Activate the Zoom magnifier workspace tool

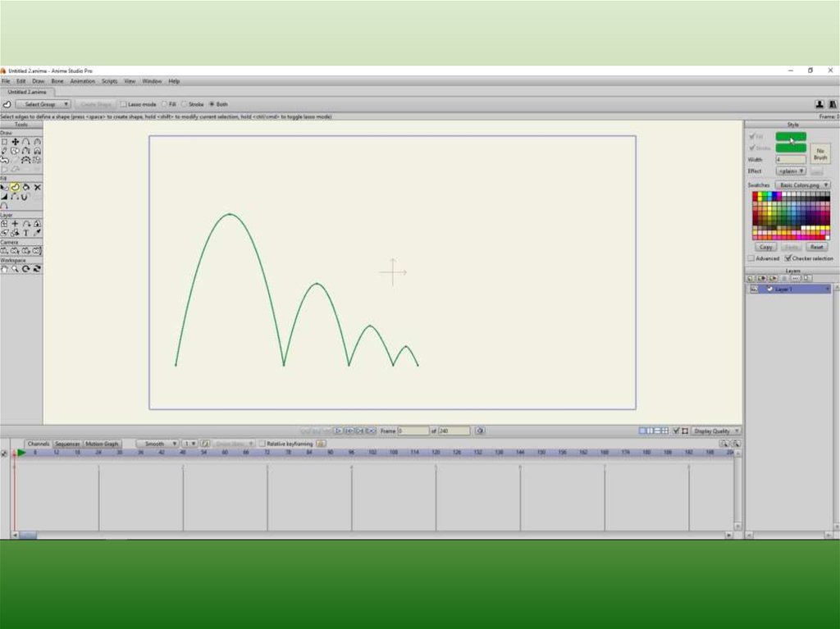coord(16,269)
